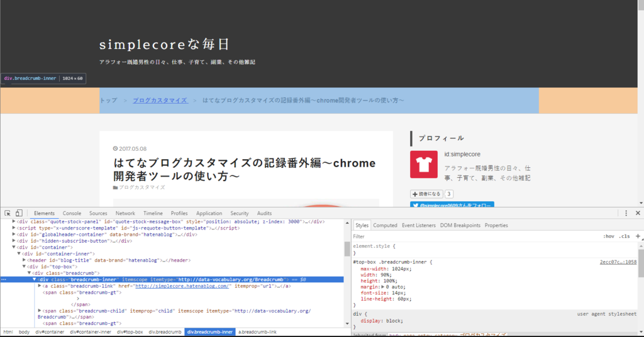The image size is (644, 337).
Task: Open the Security tab
Action: pyautogui.click(x=240, y=213)
